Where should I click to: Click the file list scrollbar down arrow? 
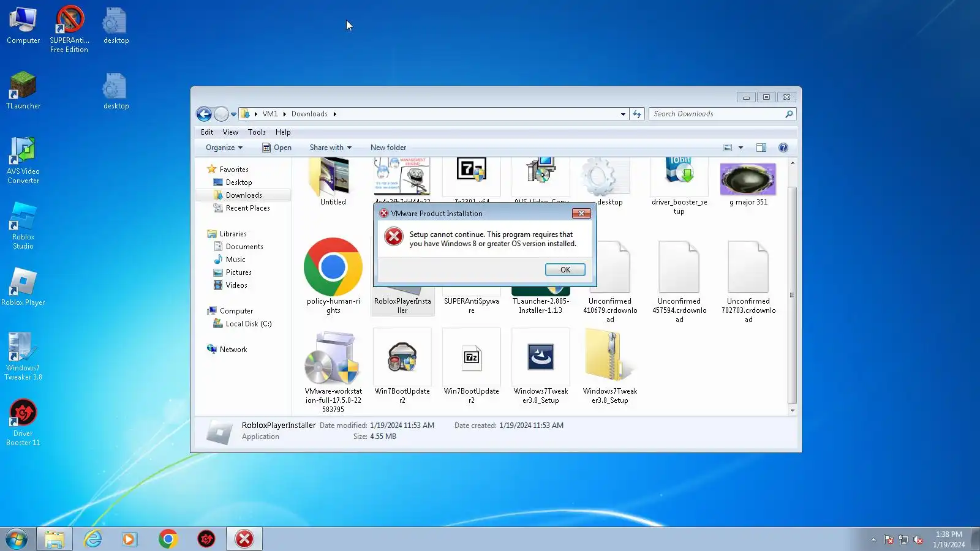pyautogui.click(x=793, y=410)
